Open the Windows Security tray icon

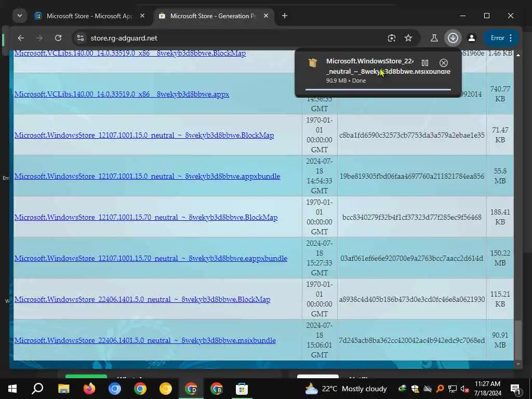coord(415,389)
